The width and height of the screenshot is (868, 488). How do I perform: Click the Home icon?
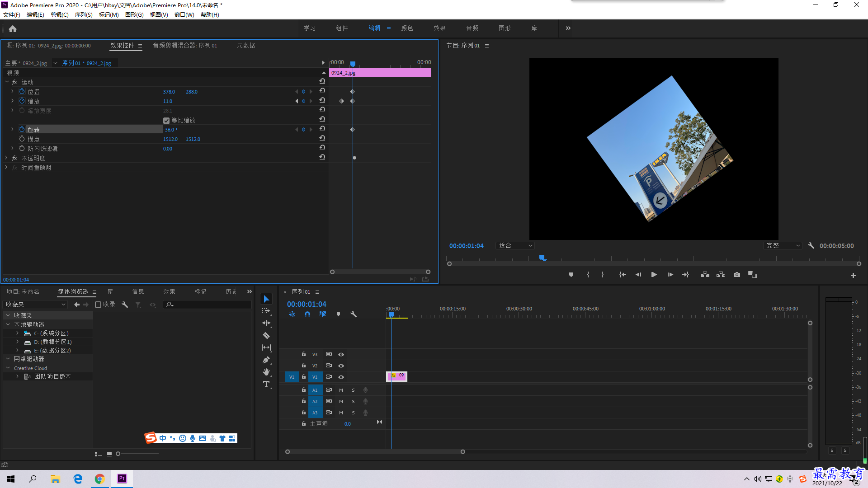tap(13, 28)
